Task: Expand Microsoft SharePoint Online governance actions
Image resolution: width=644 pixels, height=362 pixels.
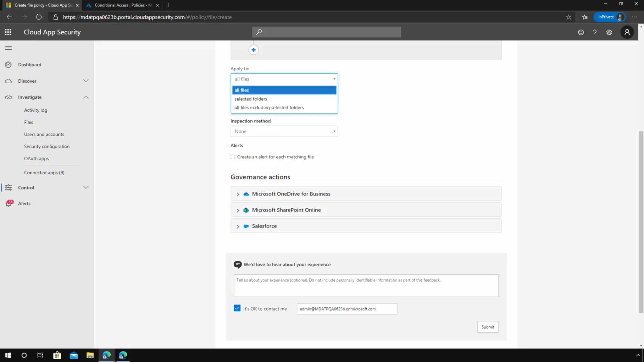Action: tap(238, 210)
